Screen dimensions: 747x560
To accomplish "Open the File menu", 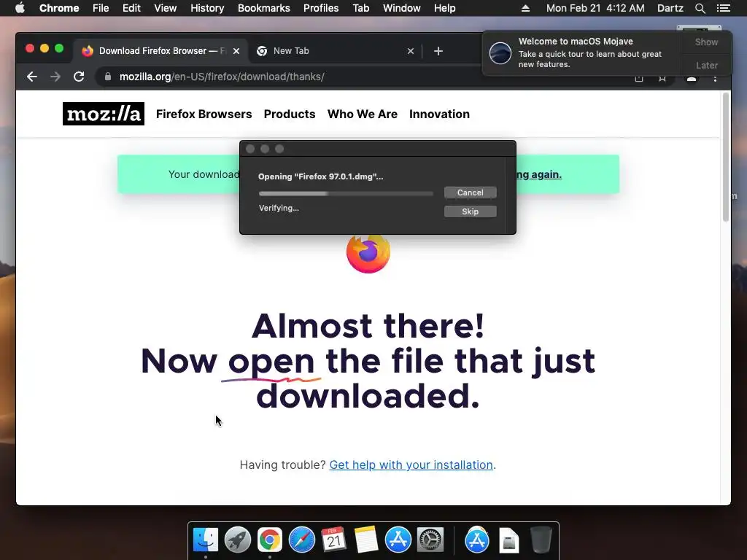I will [x=101, y=8].
